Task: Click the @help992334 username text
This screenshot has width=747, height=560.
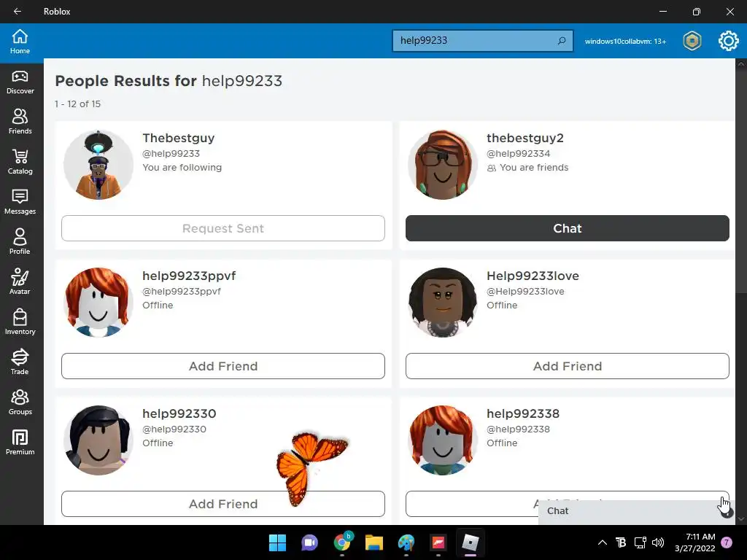Action: (519, 153)
